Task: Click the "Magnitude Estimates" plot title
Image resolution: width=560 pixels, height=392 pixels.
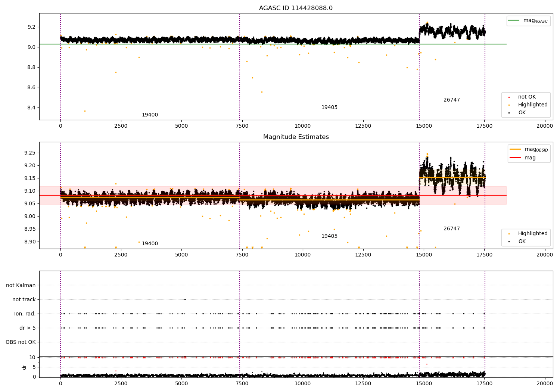Action: (296, 137)
